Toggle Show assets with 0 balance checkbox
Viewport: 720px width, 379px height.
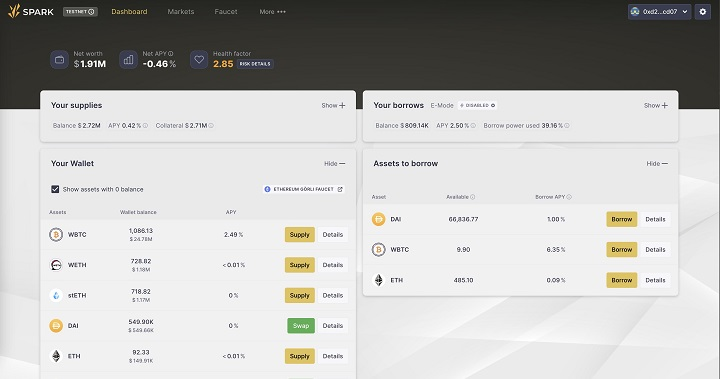point(55,189)
